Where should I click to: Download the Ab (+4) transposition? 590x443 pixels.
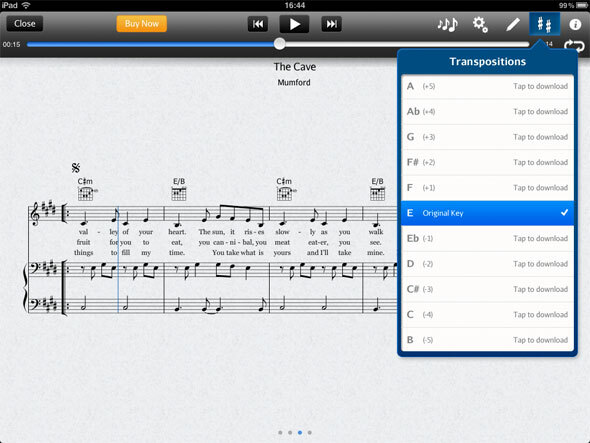[487, 112]
